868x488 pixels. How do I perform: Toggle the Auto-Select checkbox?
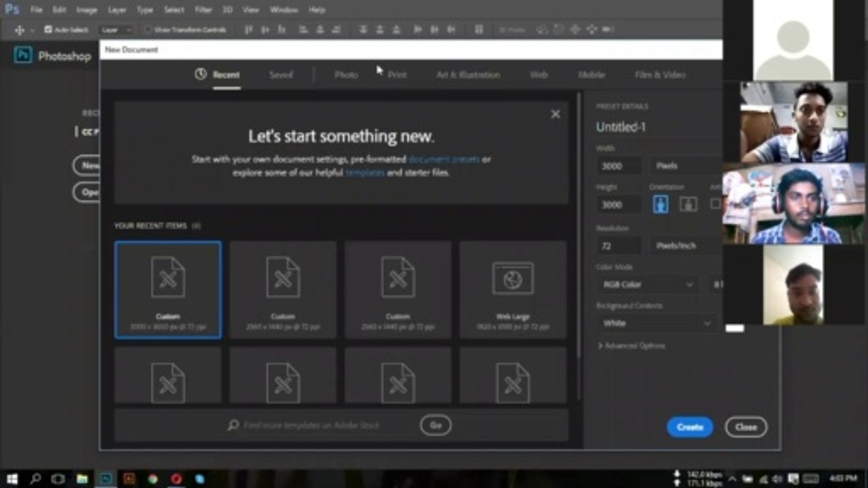tap(48, 30)
